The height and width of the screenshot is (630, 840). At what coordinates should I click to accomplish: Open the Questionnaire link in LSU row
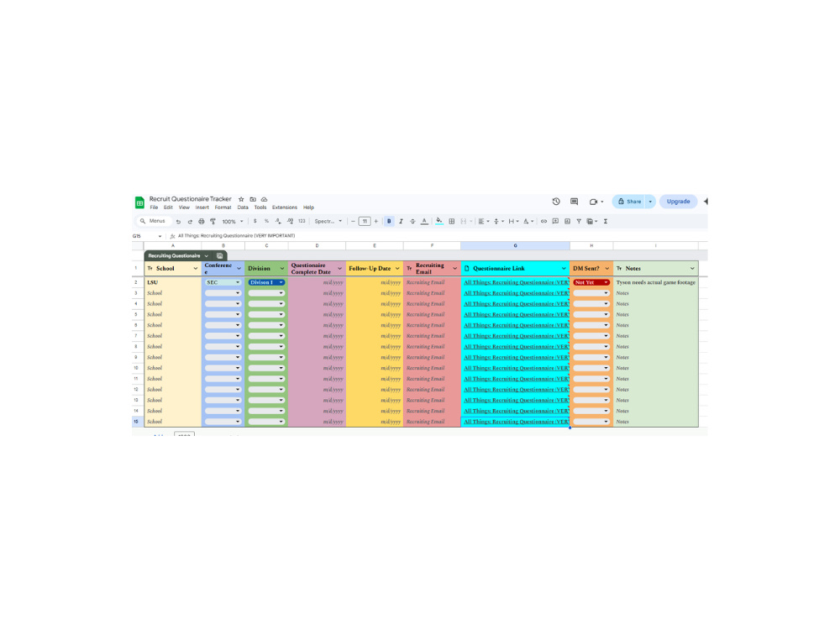(x=516, y=282)
